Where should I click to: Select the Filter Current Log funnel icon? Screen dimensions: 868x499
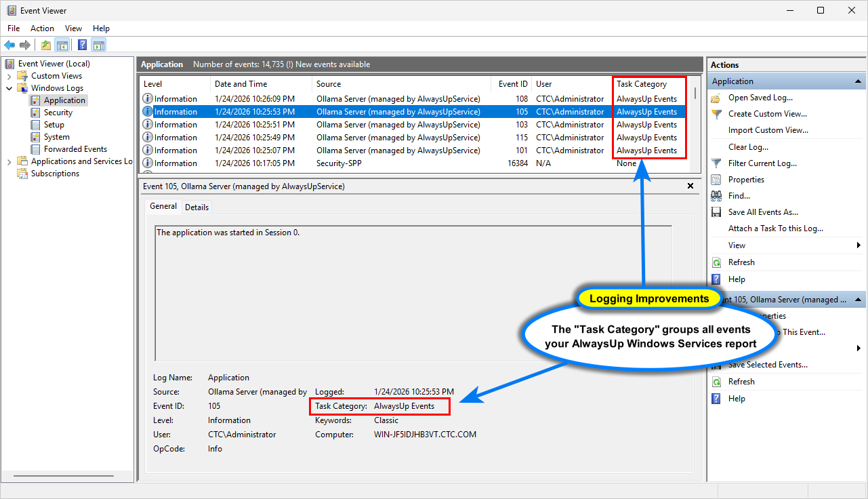point(716,163)
